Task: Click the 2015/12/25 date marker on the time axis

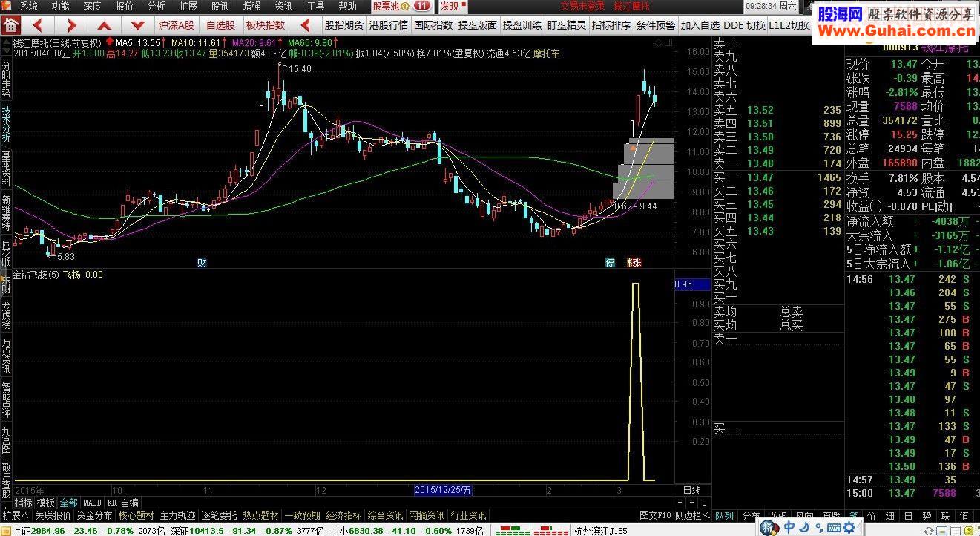Action: point(443,490)
